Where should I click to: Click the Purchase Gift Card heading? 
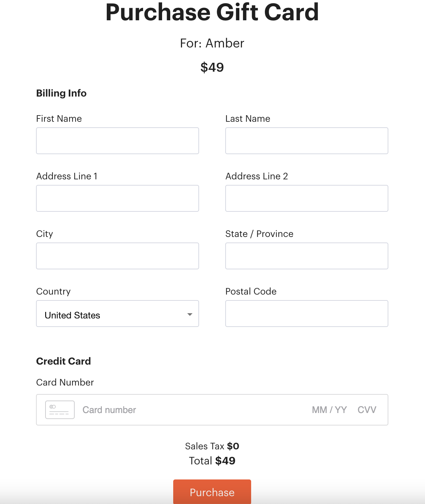(x=212, y=12)
